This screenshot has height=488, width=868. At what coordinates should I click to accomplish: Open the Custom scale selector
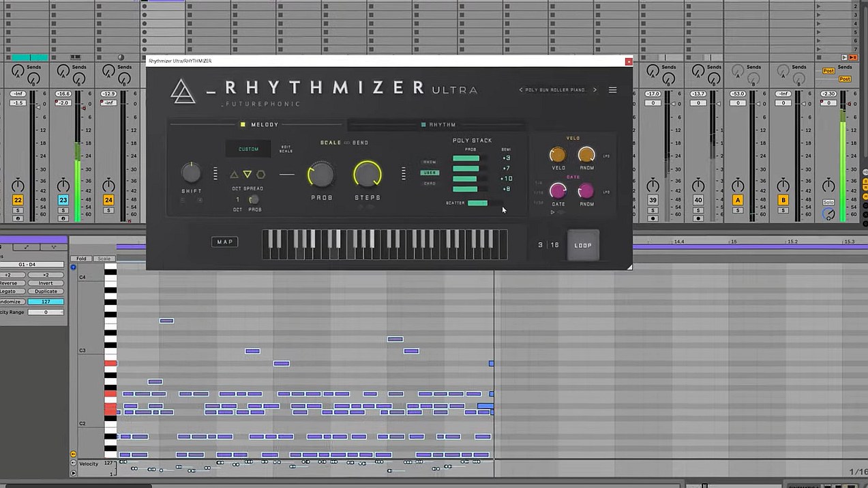point(248,149)
